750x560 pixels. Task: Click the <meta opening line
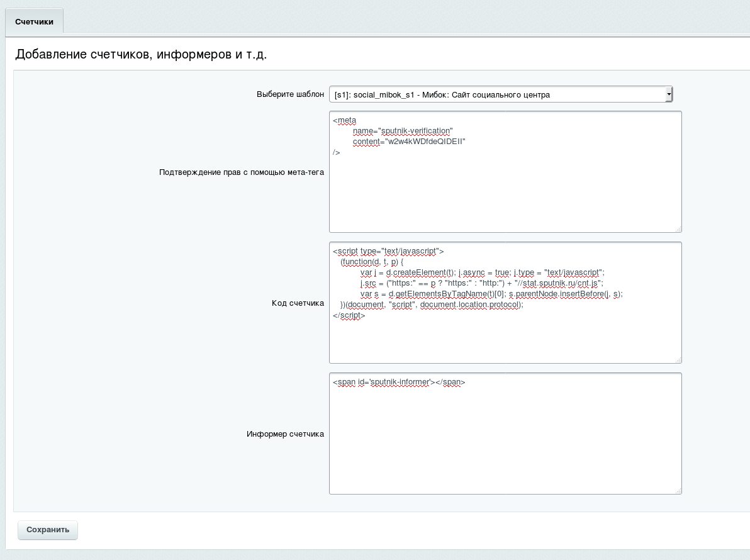[x=344, y=121]
